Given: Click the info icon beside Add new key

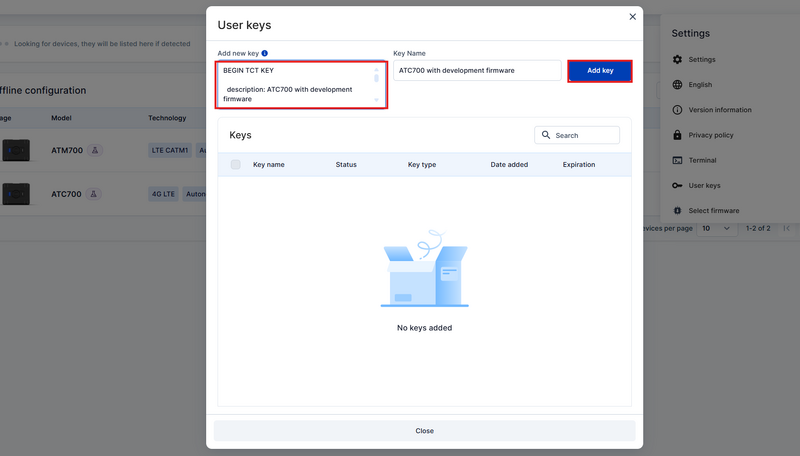Looking at the screenshot, I should [265, 53].
